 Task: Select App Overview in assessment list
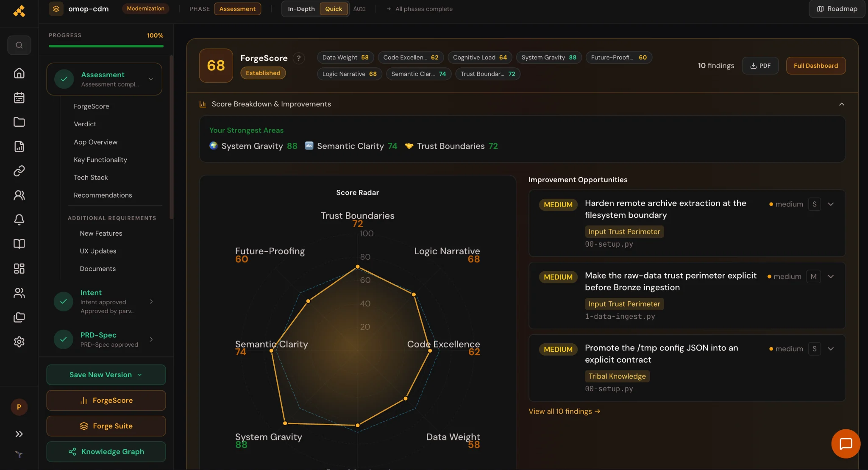tap(95, 142)
